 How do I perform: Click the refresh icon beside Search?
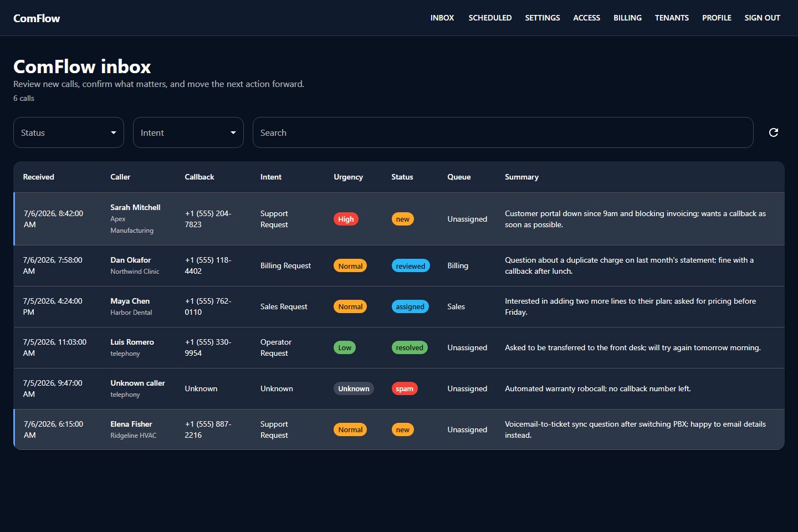774,132
